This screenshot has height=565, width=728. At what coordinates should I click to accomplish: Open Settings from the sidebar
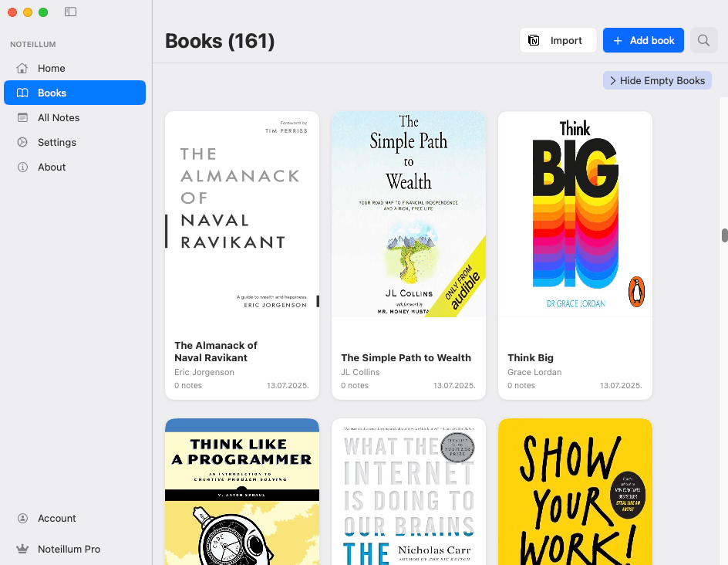coord(75,142)
